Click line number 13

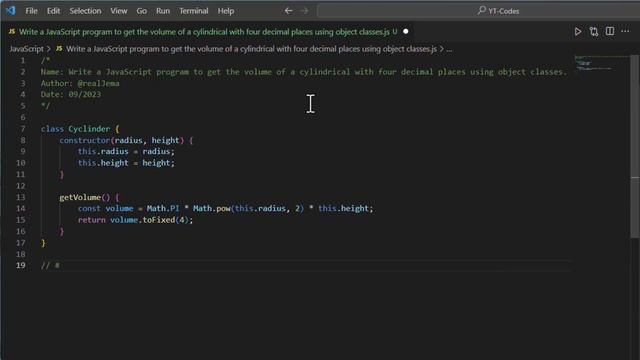[20, 198]
